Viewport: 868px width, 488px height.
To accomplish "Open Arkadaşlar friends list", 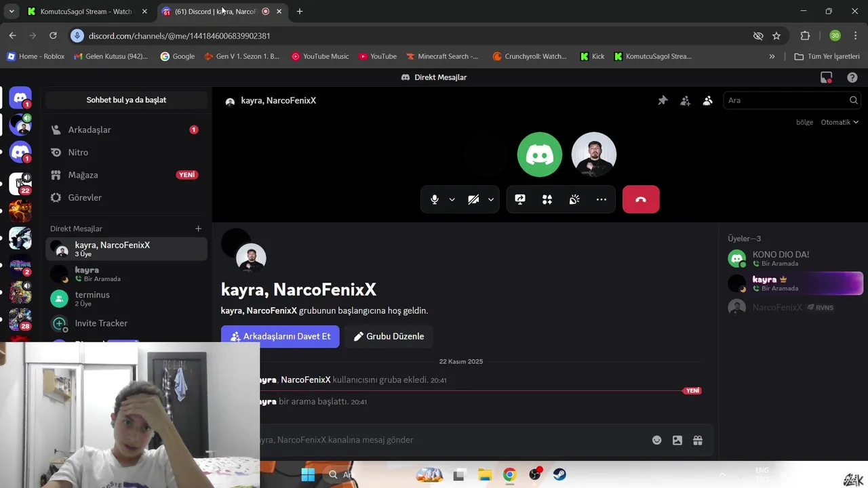I will point(126,129).
